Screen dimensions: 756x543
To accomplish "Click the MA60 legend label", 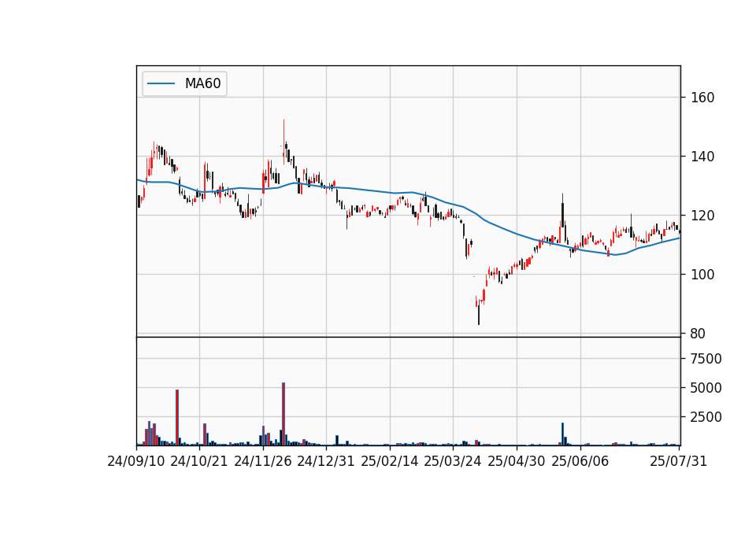I will coord(202,83).
